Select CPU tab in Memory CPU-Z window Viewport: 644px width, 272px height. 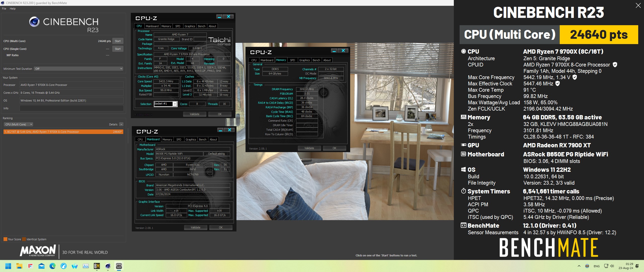coord(254,60)
